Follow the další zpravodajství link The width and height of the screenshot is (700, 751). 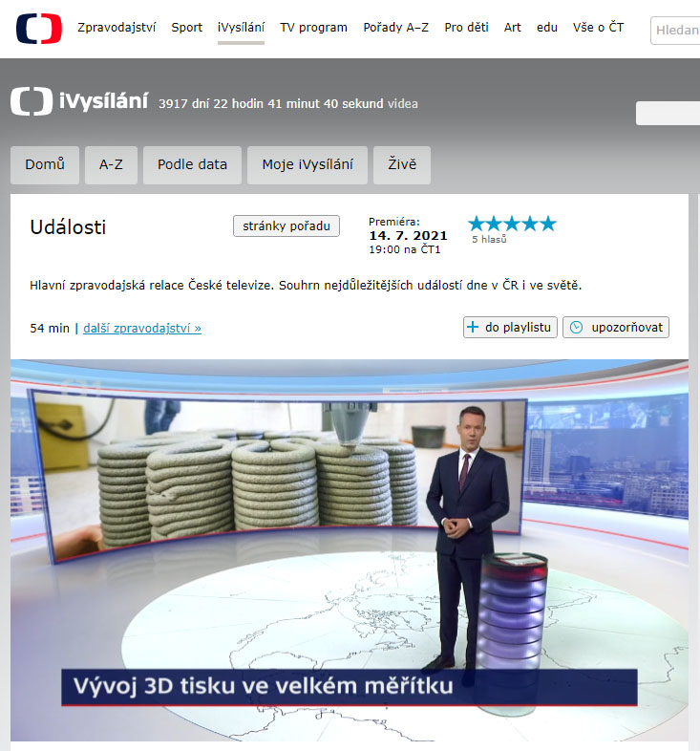pos(142,328)
